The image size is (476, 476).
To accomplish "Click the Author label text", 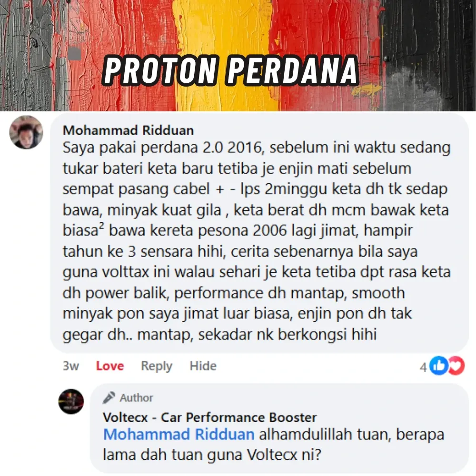I will [136, 397].
